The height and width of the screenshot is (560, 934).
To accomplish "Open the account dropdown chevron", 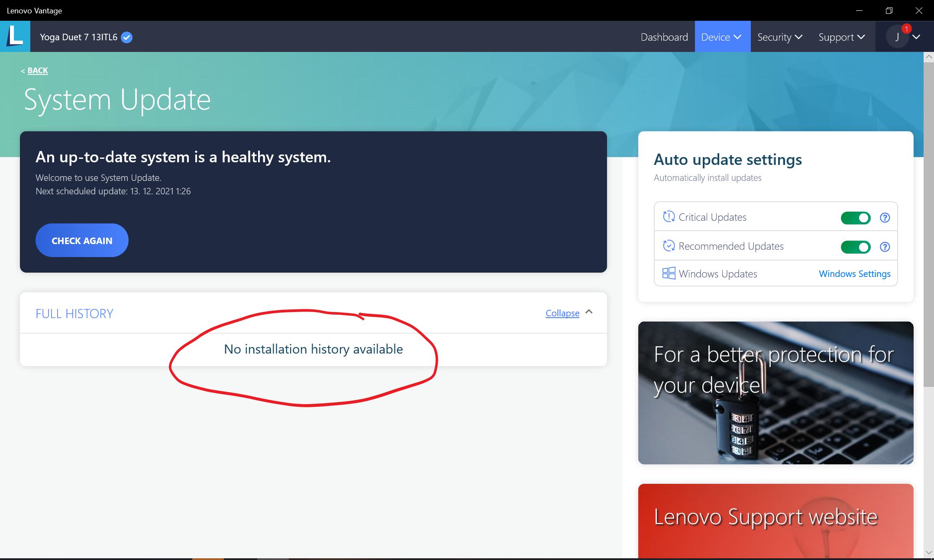I will 917,37.
